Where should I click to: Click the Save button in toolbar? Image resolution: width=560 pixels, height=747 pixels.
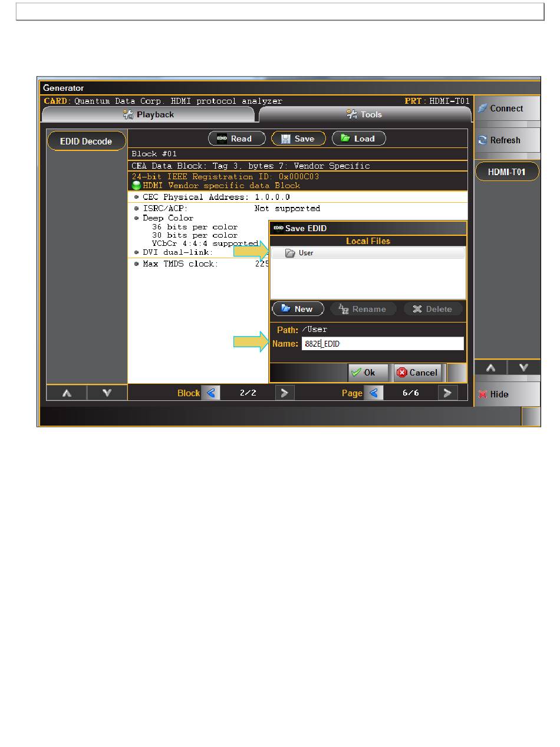click(298, 139)
